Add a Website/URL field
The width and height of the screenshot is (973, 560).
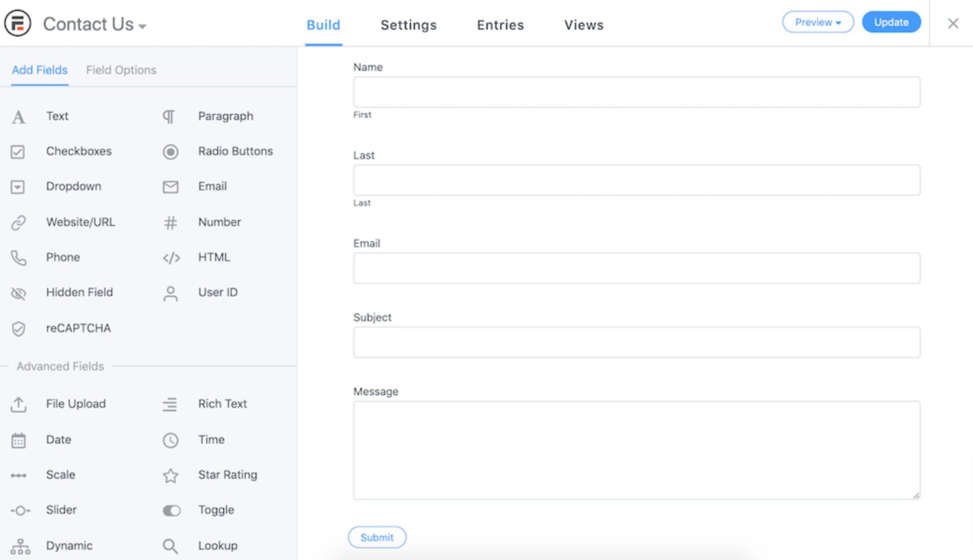[81, 222]
